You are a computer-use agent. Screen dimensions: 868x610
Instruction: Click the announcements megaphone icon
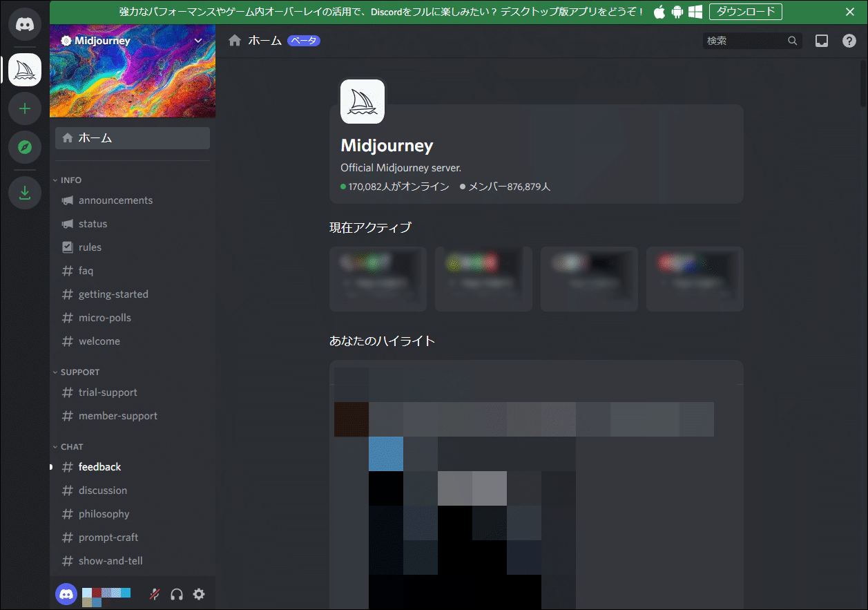(68, 200)
